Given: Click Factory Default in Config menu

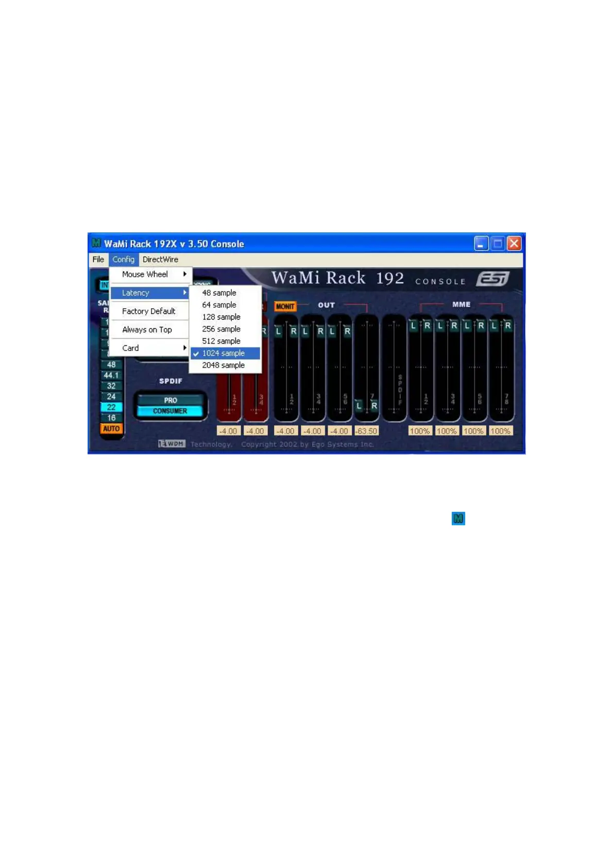Looking at the screenshot, I should pyautogui.click(x=149, y=311).
